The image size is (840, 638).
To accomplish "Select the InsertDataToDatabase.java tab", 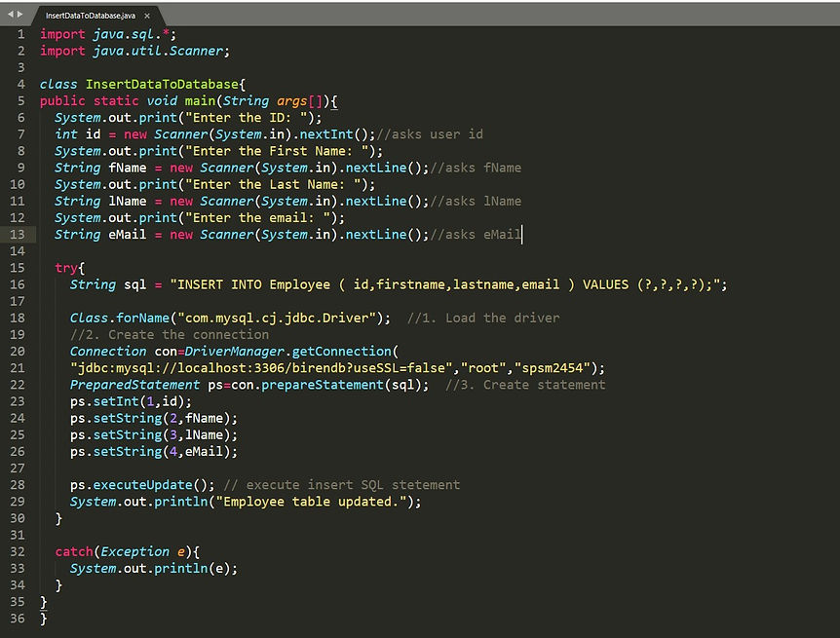I will [90, 16].
